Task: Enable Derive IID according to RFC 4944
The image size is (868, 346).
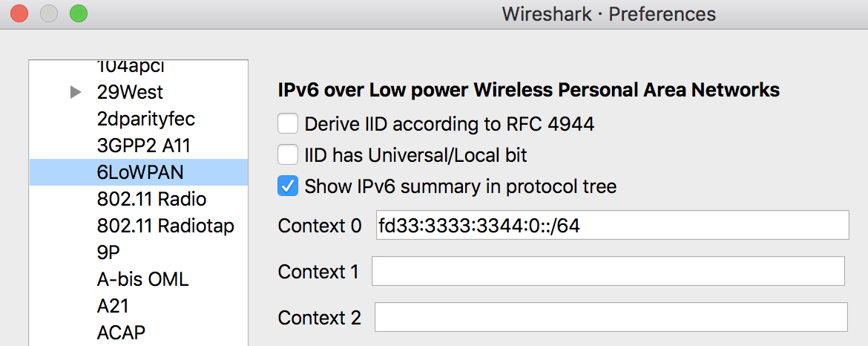Action: (x=288, y=124)
